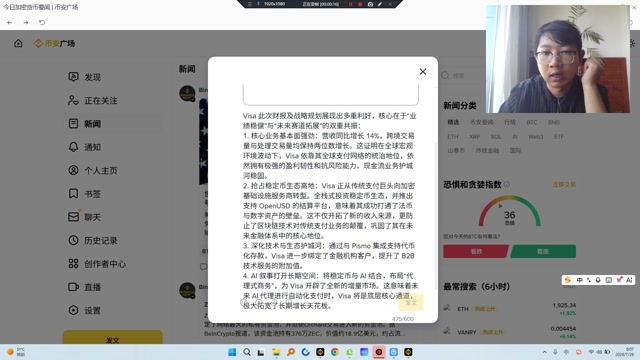Viewport: 640px width, 360px height.
Task: Select the BNB news category
Action: coord(553,122)
